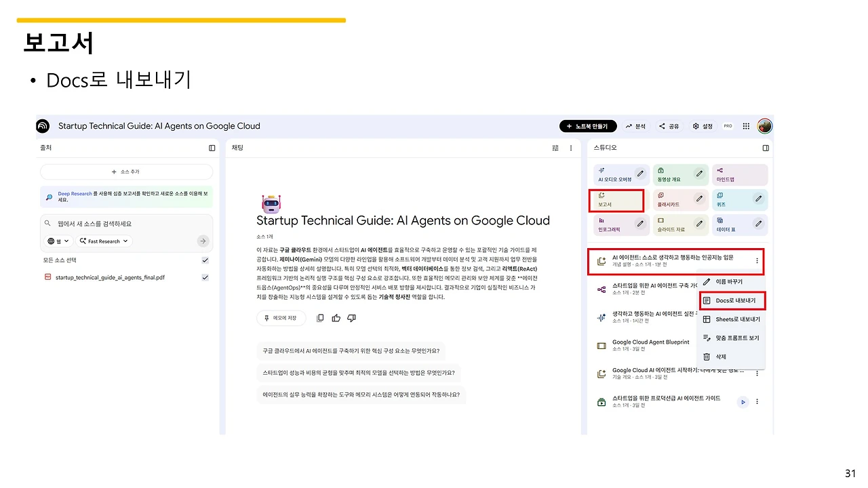Create 플래시카드 card
The image size is (868, 488).
coord(680,200)
